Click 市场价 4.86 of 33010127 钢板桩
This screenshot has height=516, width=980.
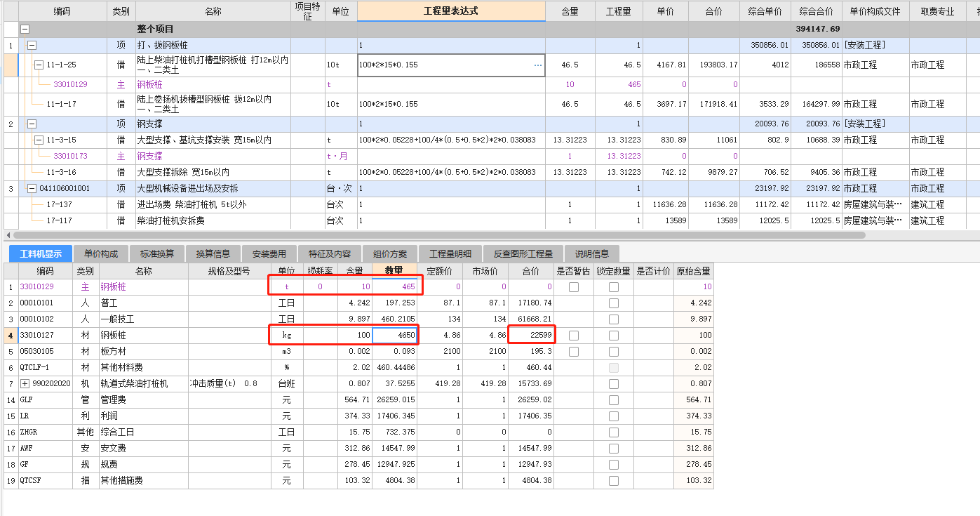point(485,336)
